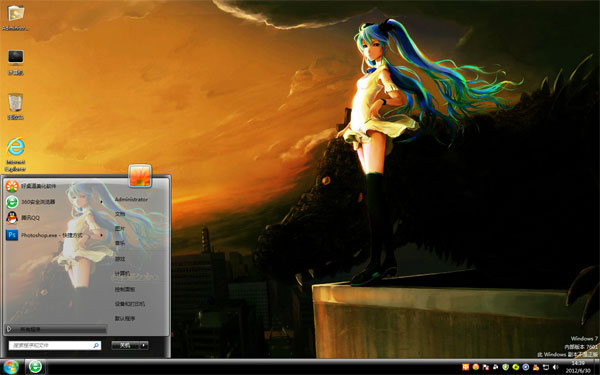Open the Computer monitor desktop icon
The image size is (600, 375).
pyautogui.click(x=15, y=62)
